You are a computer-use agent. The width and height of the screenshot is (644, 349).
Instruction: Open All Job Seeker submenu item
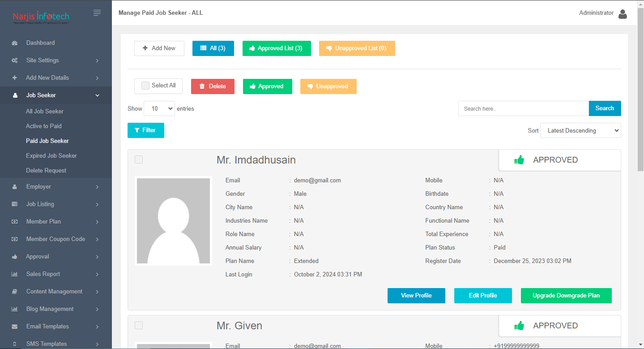[x=45, y=111]
